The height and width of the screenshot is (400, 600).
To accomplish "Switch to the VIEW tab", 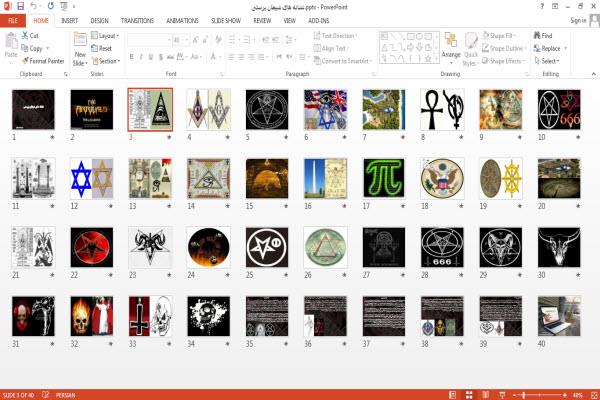I will (289, 21).
